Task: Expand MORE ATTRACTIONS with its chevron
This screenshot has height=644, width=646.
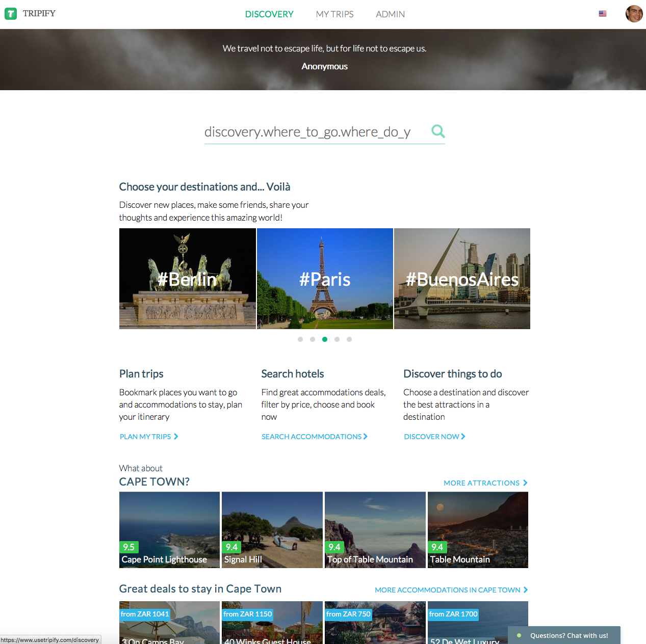Action: [525, 482]
